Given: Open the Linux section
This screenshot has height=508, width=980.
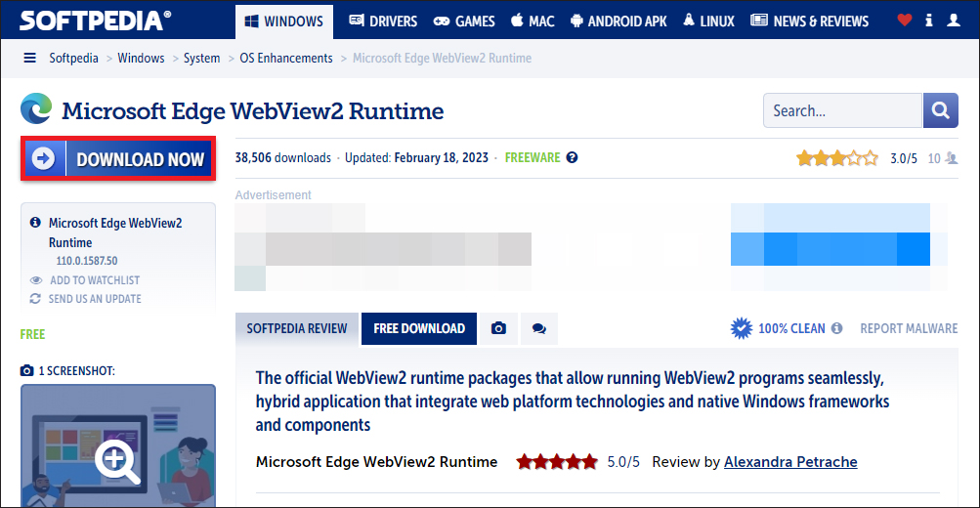Looking at the screenshot, I should pos(708,21).
